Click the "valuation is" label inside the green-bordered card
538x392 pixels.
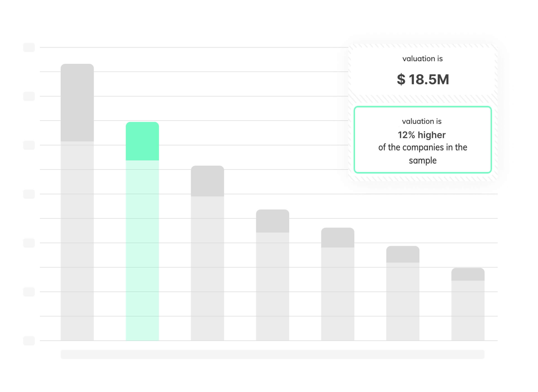[x=422, y=121]
